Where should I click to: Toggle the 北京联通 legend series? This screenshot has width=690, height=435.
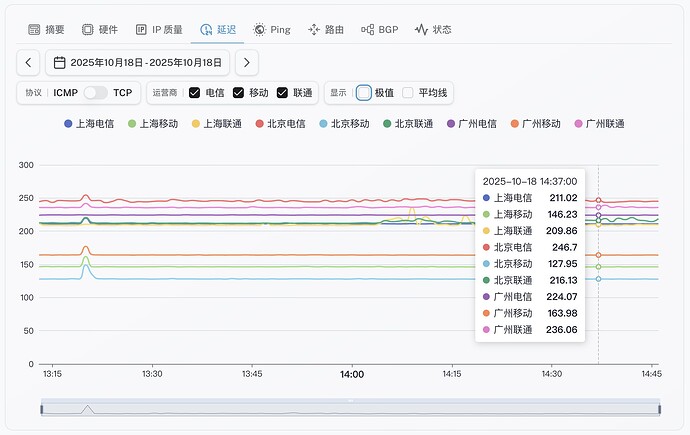click(408, 124)
